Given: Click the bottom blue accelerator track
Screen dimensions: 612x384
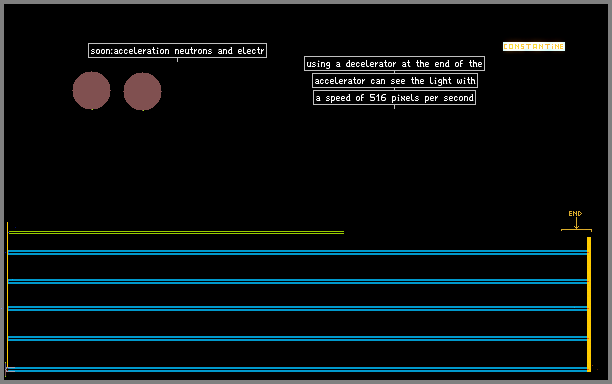Looking at the screenshot, I should pos(297,369).
